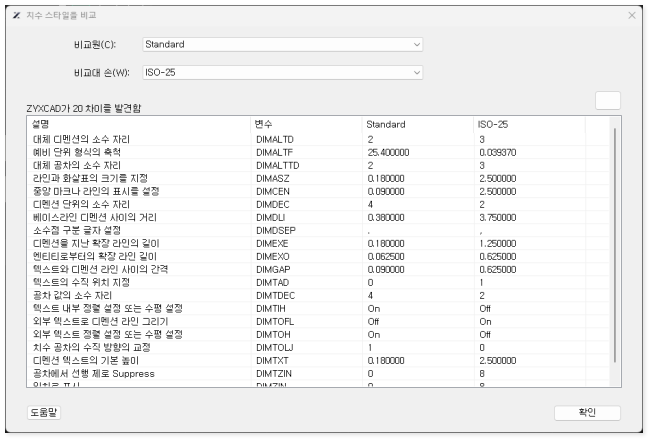
Task: Click 'ZYXCAD가 20 차이를 발견함' status text
Action: point(84,109)
